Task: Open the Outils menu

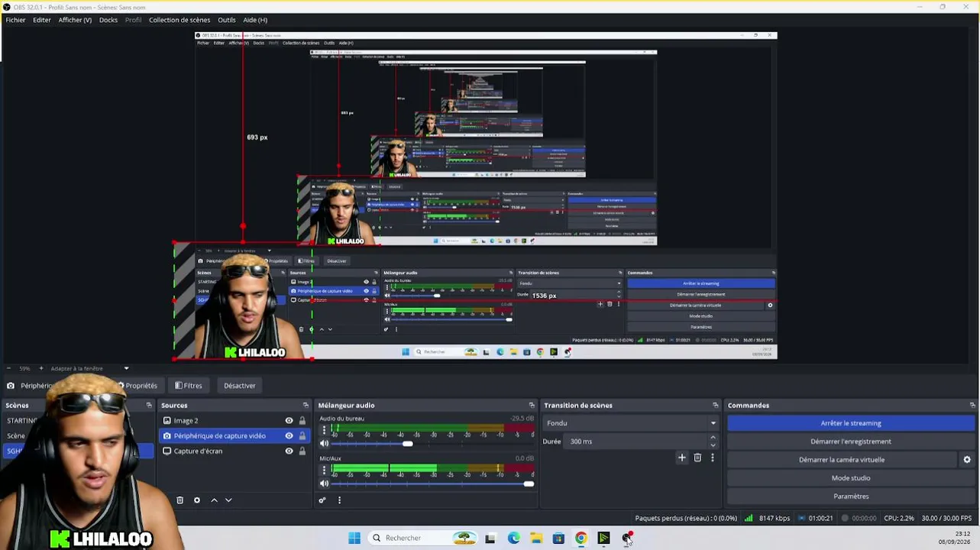Action: click(x=227, y=20)
